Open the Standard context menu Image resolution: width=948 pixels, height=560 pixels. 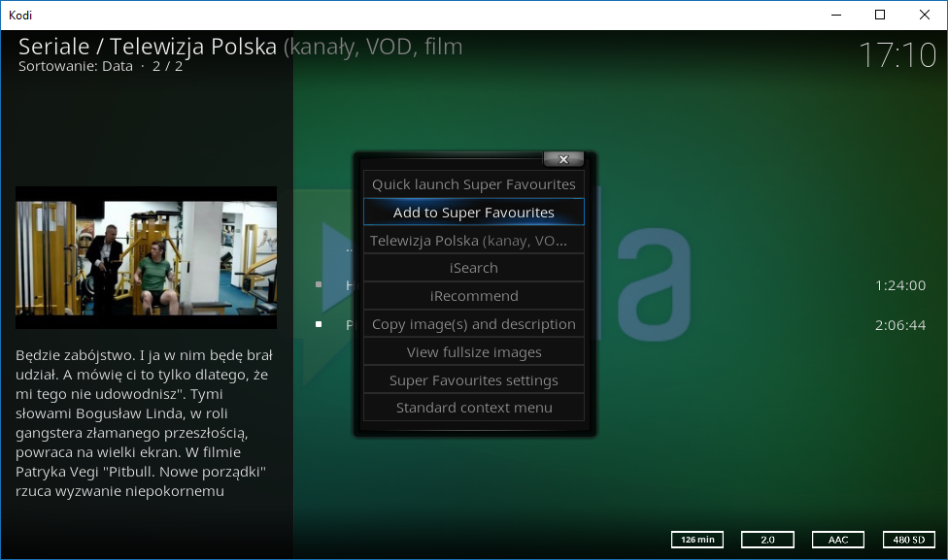[x=473, y=408]
